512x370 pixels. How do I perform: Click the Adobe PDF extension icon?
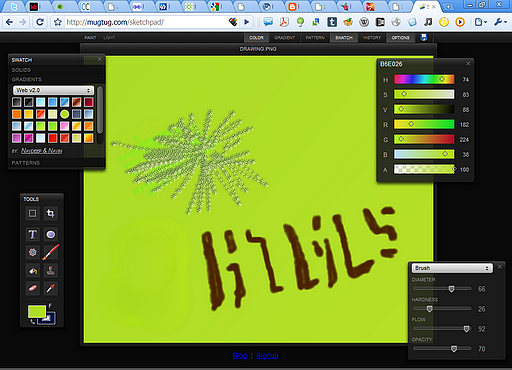(284, 22)
